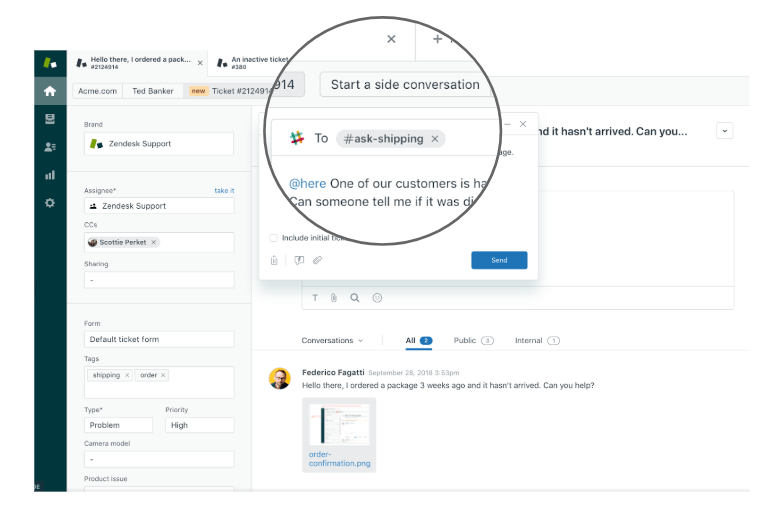769x505 pixels.
Task: Click the emoji icon in reply toolbar
Action: click(x=377, y=298)
